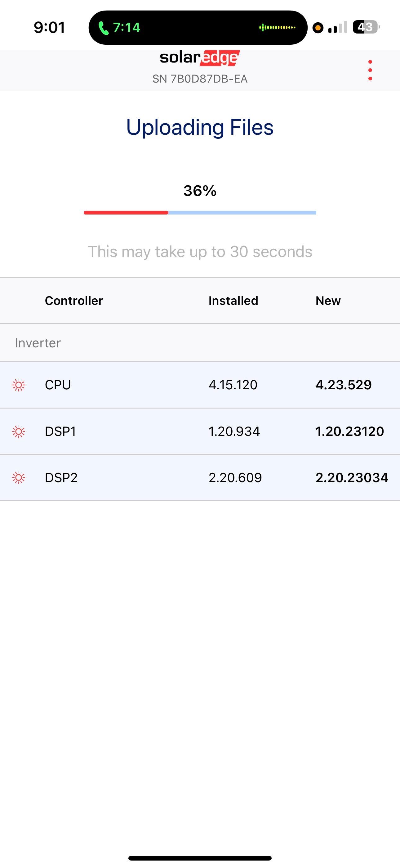400x868 pixels.
Task: Open the three-dot overflow menu
Action: click(x=370, y=70)
